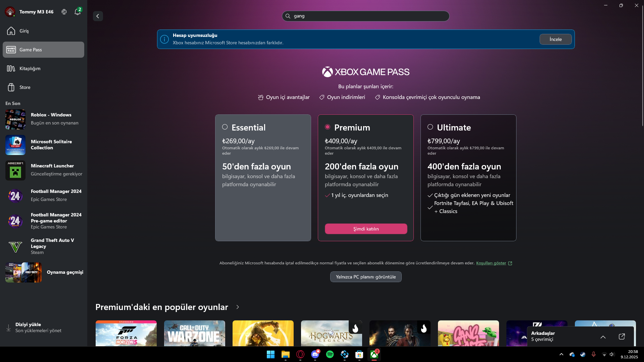Open Kitaplığım in the sidebar
The height and width of the screenshot is (362, 644).
coord(44,68)
